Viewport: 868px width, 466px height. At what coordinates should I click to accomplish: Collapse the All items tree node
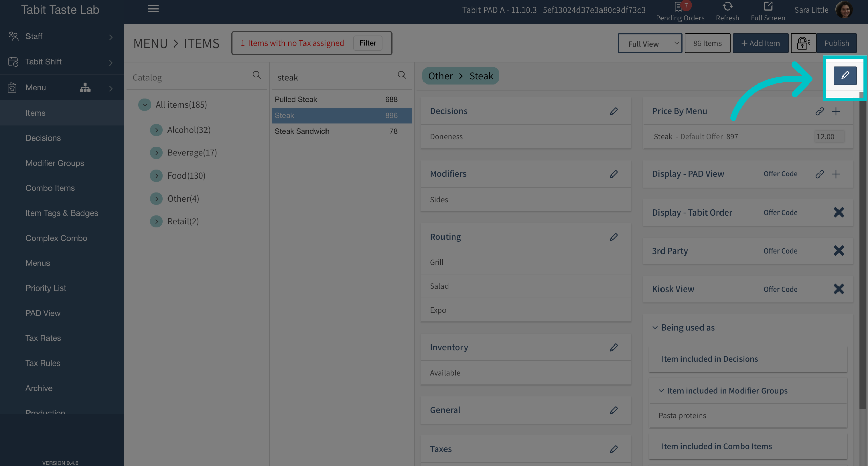(x=145, y=105)
